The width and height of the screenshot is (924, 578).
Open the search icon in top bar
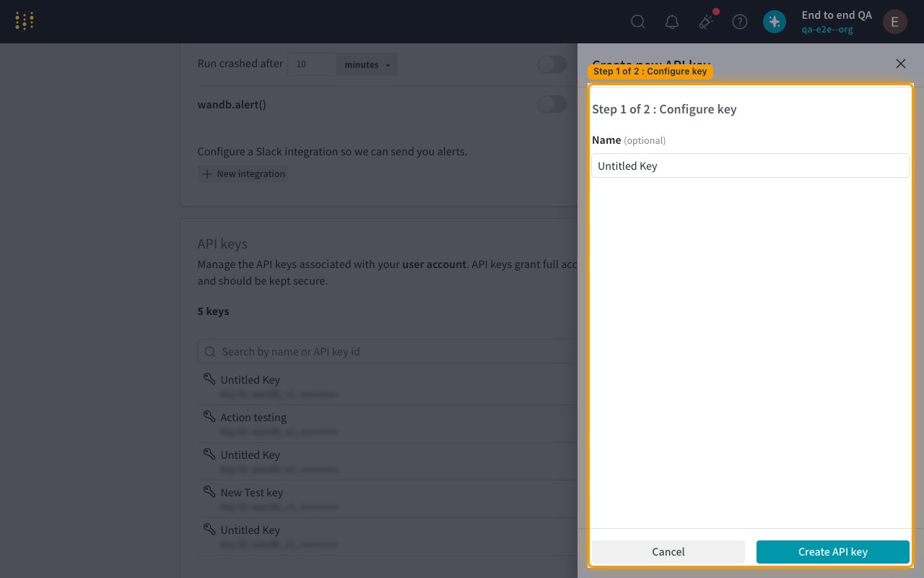point(638,22)
